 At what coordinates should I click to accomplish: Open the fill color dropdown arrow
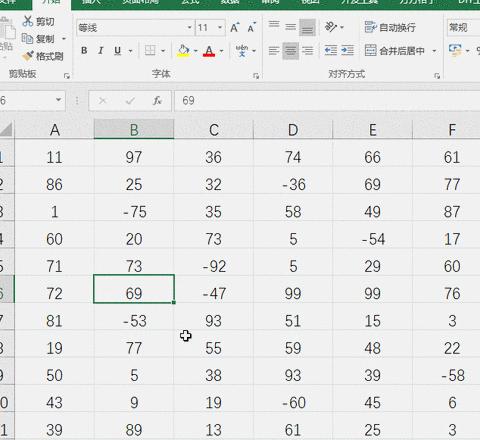[196, 51]
